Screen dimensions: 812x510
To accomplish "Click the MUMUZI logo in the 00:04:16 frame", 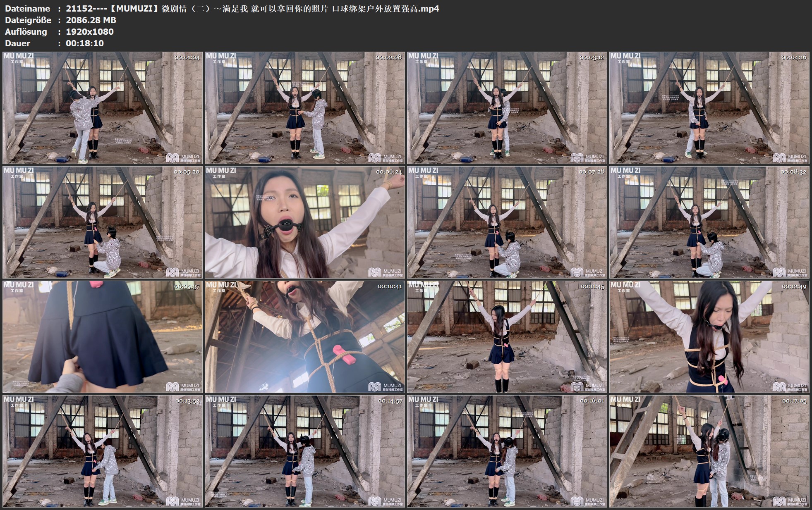I will (x=790, y=158).
